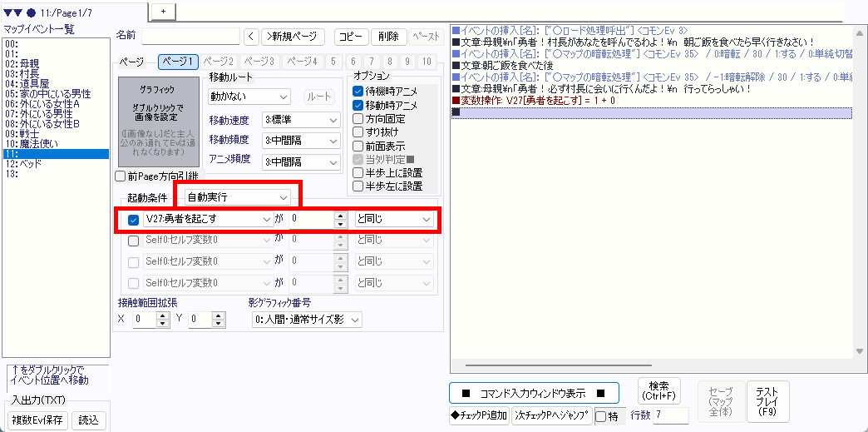Open the 自動実行 trigger condition dropdown

point(238,197)
